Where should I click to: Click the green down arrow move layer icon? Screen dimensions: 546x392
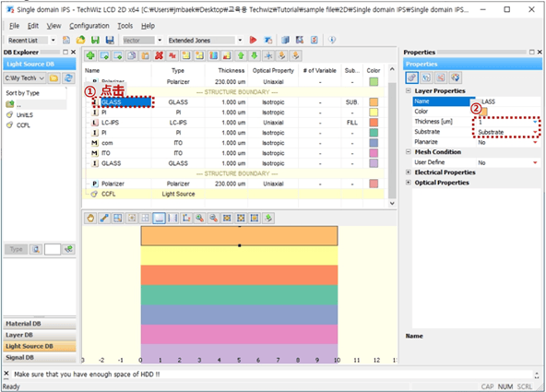[x=255, y=55]
